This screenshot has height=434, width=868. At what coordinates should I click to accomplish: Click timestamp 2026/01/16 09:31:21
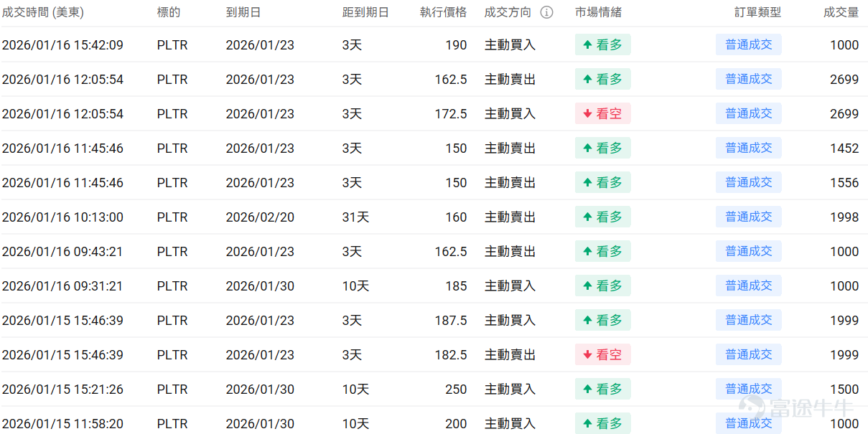pos(62,286)
